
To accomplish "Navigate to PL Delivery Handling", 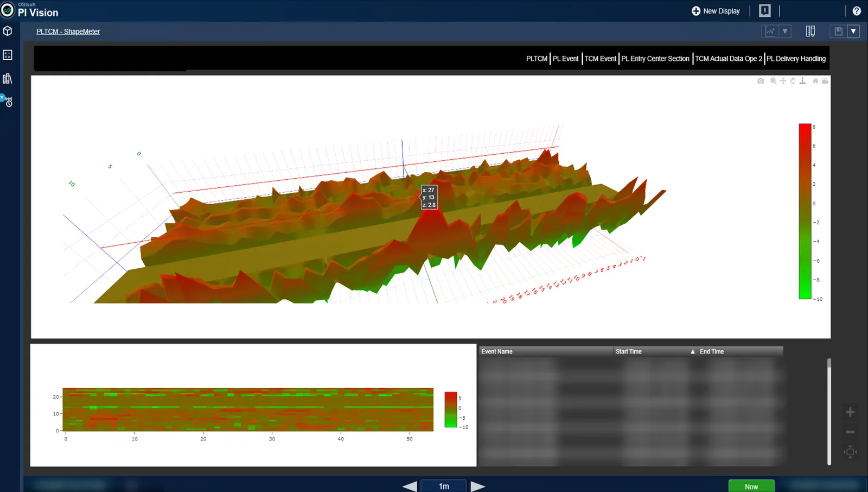I will [796, 59].
